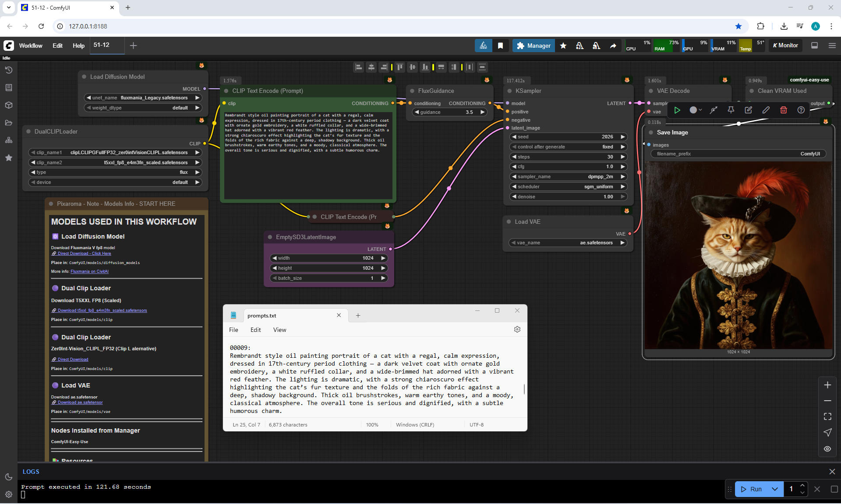Zoom in with the canvas plus icon
Image resolution: width=841 pixels, height=504 pixels.
(x=827, y=385)
